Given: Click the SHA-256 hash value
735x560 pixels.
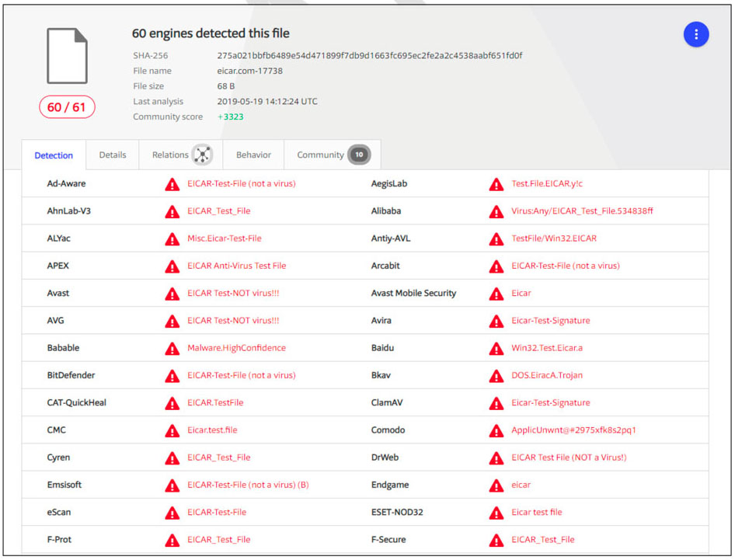Looking at the screenshot, I should [x=369, y=56].
